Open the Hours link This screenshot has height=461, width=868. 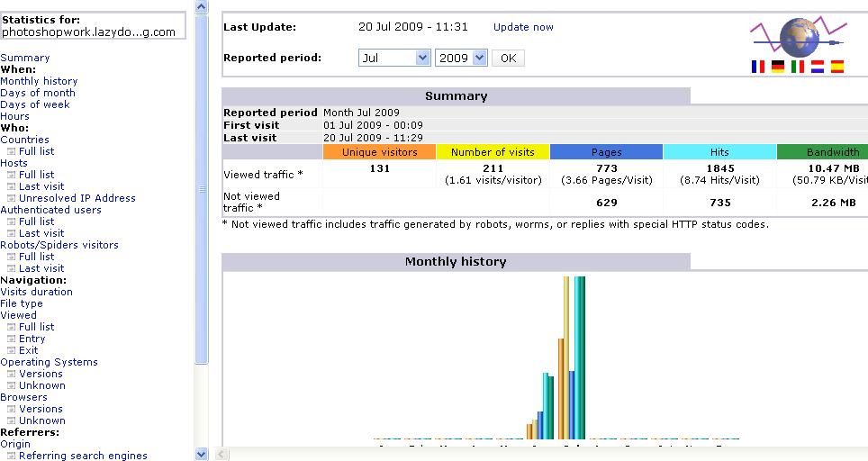pos(15,116)
